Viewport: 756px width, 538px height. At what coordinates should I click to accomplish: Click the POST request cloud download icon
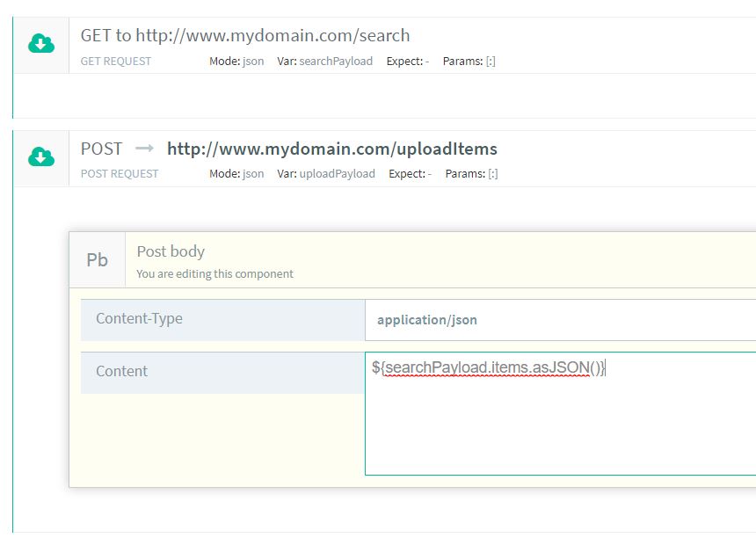[x=41, y=157]
